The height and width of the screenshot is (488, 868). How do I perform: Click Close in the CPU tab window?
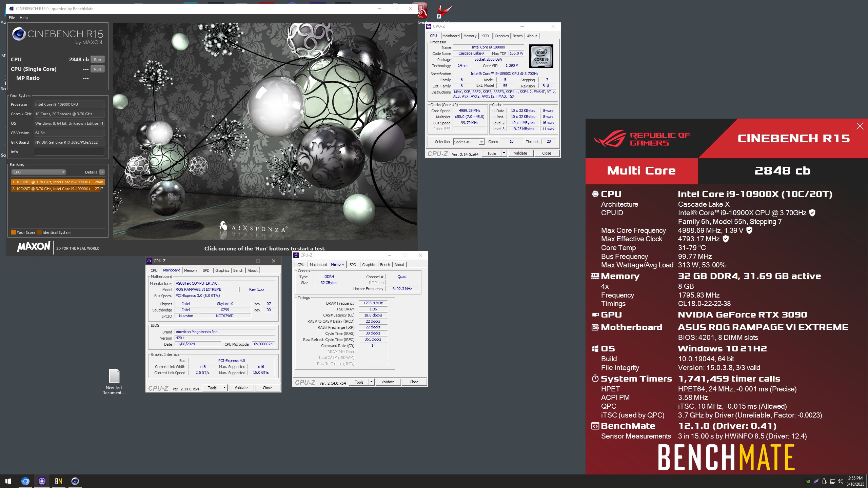(546, 154)
